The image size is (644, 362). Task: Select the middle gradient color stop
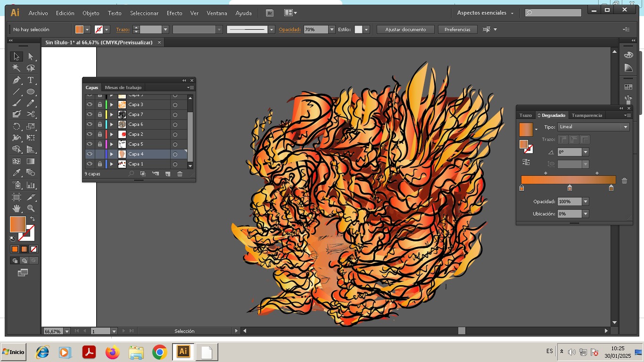tap(570, 188)
